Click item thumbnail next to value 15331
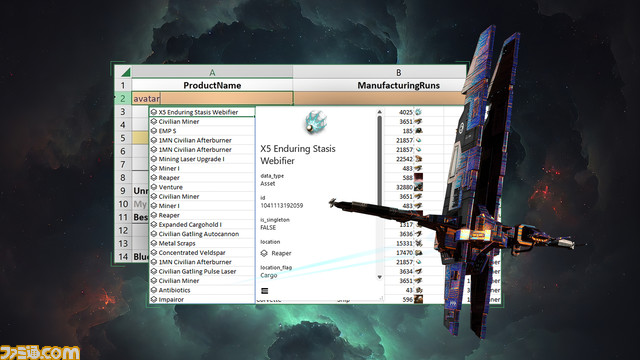The width and height of the screenshot is (640, 360). (x=418, y=243)
